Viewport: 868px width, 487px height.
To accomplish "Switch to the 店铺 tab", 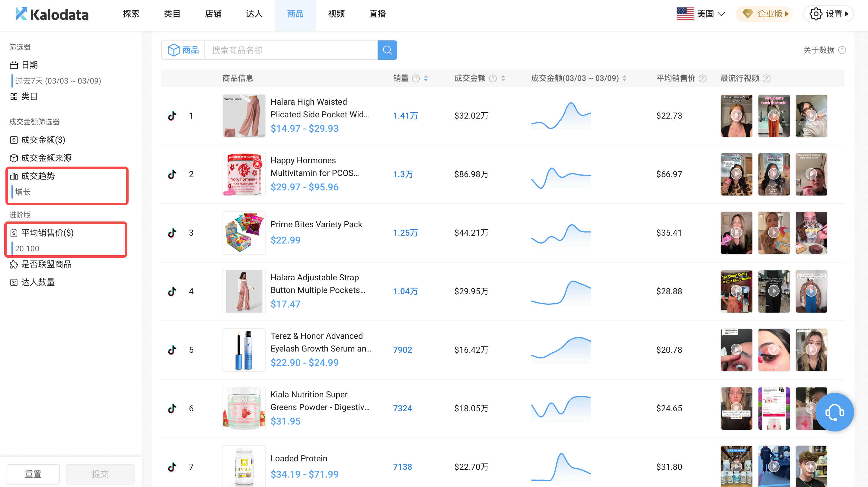I will point(213,14).
